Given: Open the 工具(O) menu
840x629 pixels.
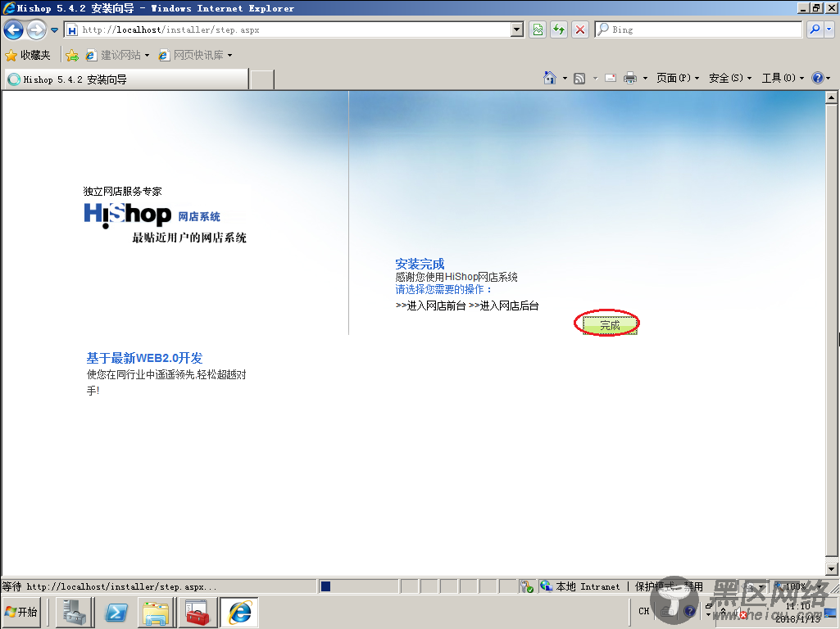Looking at the screenshot, I should 783,78.
